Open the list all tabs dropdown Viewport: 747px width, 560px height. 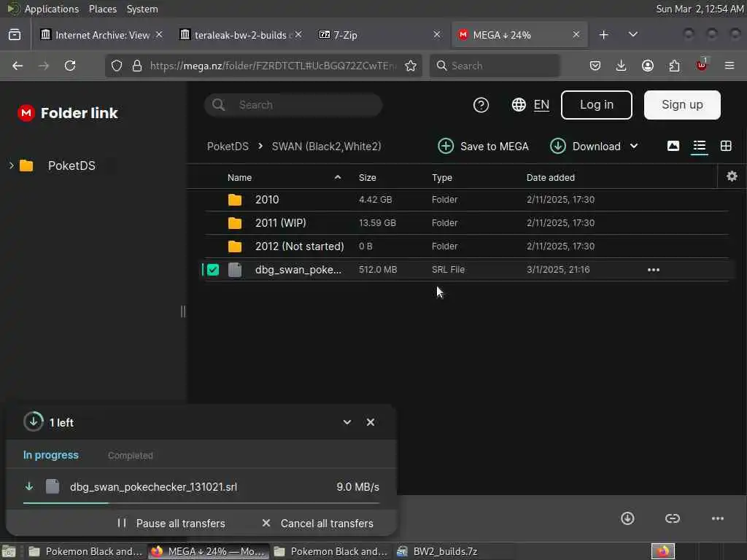632,35
